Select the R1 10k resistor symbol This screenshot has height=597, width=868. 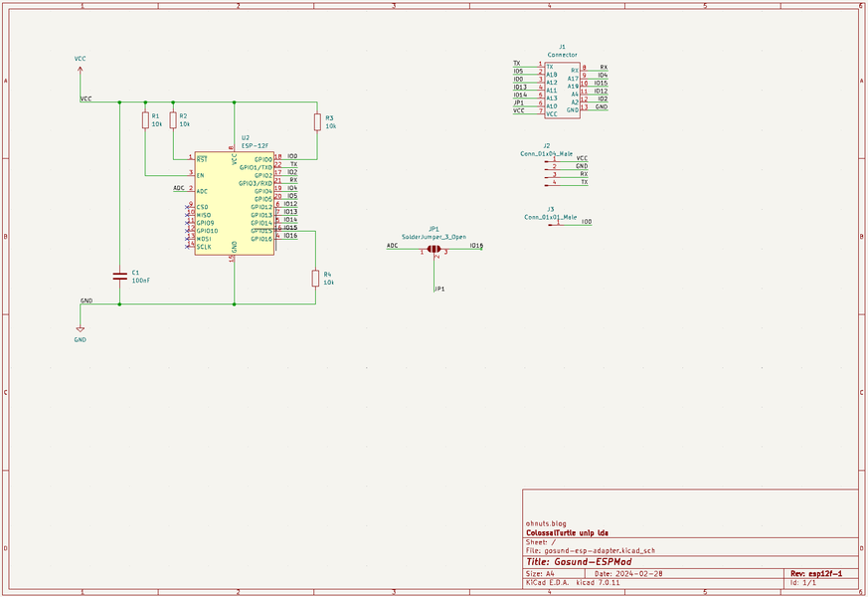pyautogui.click(x=145, y=120)
